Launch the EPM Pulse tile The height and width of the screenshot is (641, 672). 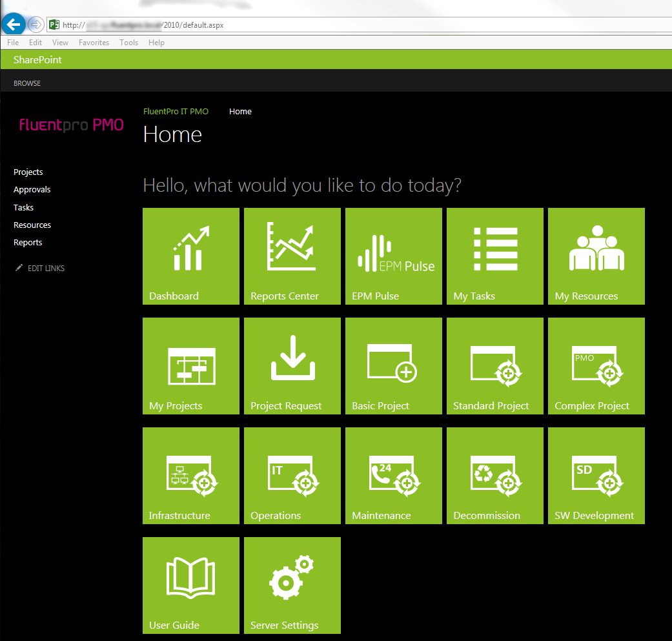coord(393,256)
